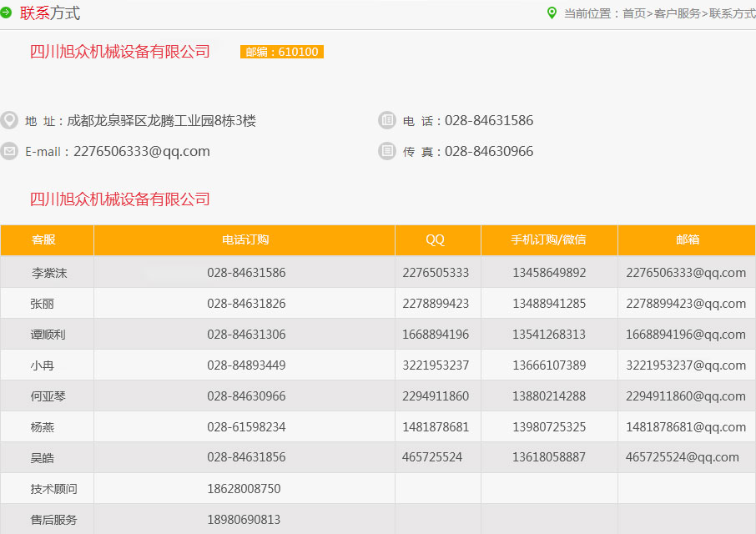Click mobile number 13666107389 for 小冉

point(549,365)
